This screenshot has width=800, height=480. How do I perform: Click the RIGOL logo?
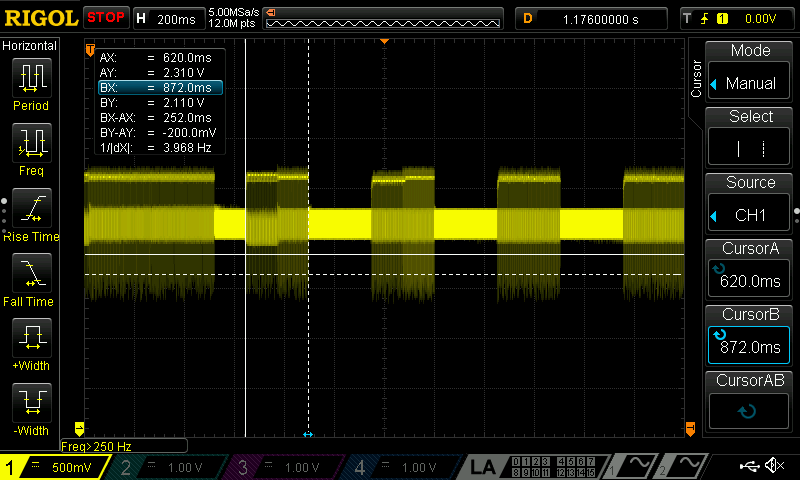pos(41,19)
